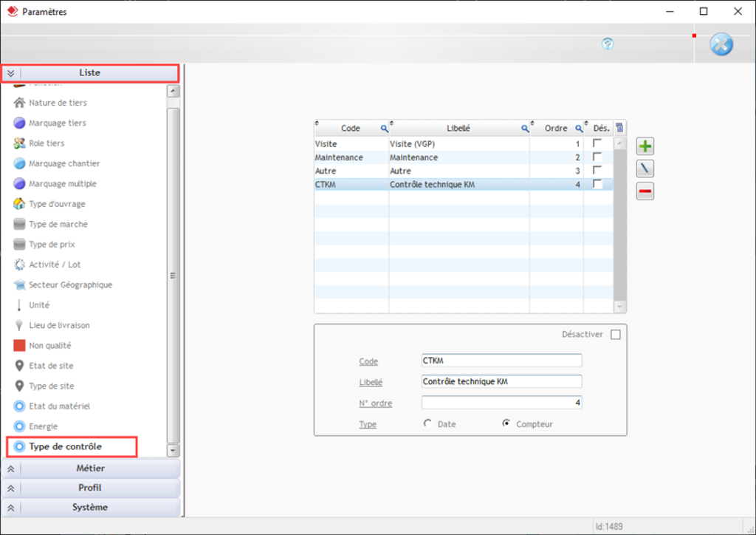Tick the Désactiver checkbox
756x535 pixels.
[616, 335]
